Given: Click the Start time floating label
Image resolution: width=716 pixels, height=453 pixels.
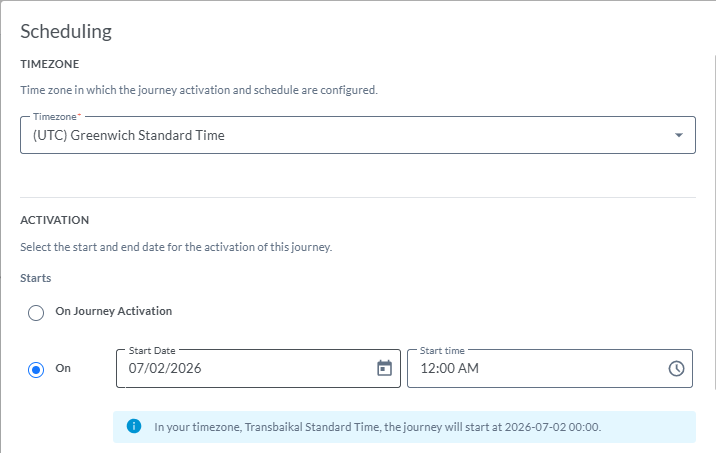Looking at the screenshot, I should click(x=442, y=350).
